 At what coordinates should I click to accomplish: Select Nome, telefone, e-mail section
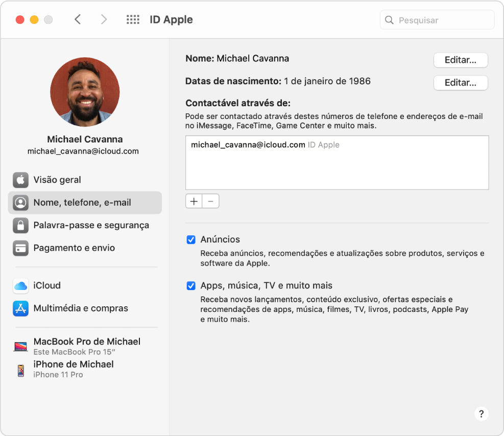[85, 202]
